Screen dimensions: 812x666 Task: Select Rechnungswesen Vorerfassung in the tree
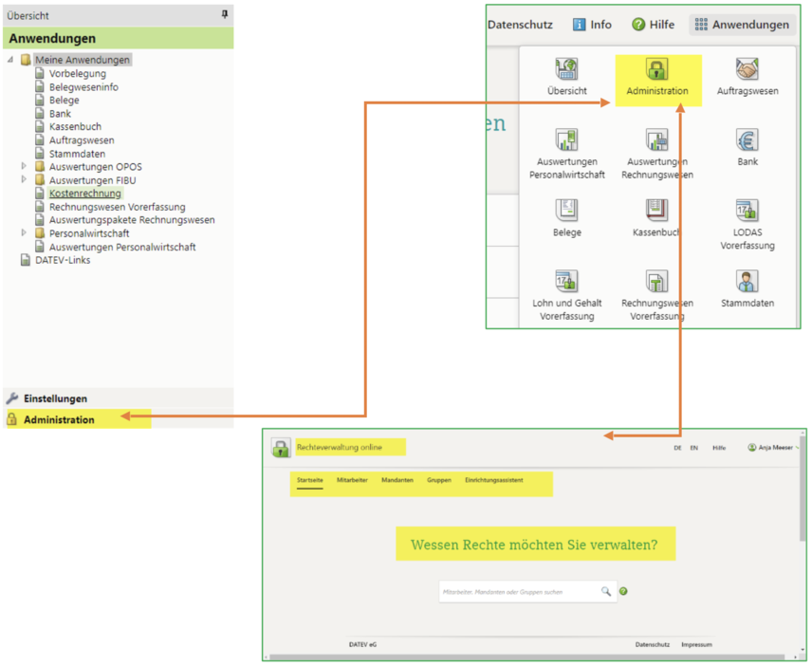[x=117, y=207]
